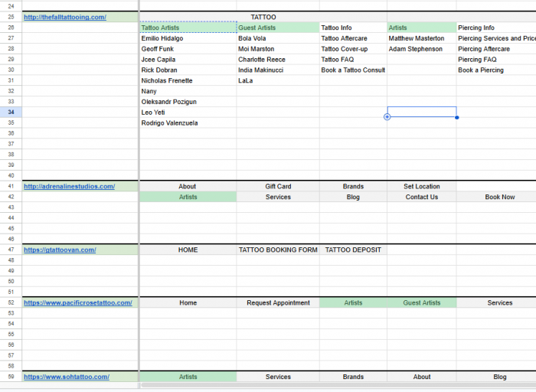The image size is (536, 392).
Task: Select the 'Tattoo FAQ' cell
Action: pos(353,60)
